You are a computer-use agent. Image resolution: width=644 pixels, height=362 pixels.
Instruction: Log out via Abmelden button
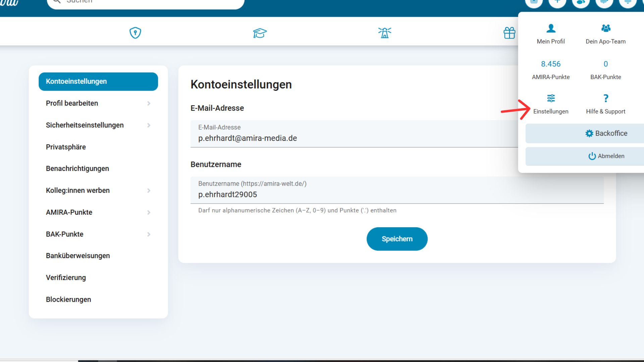pyautogui.click(x=606, y=156)
